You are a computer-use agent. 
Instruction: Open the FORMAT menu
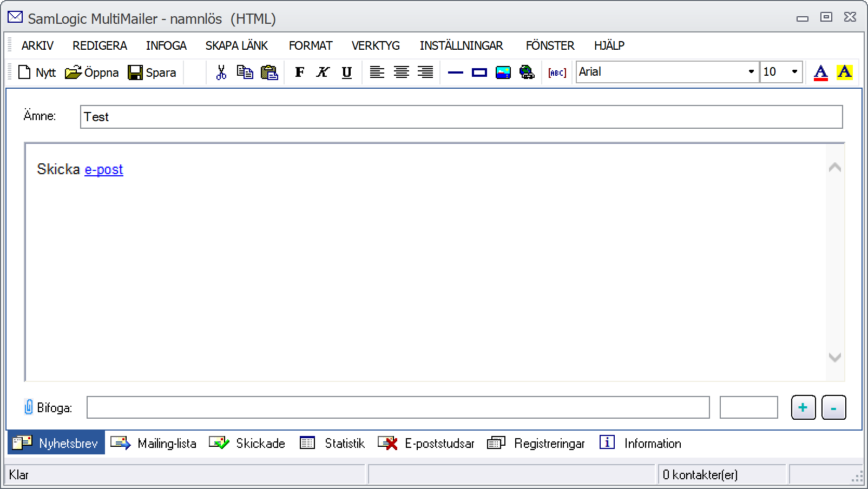311,45
